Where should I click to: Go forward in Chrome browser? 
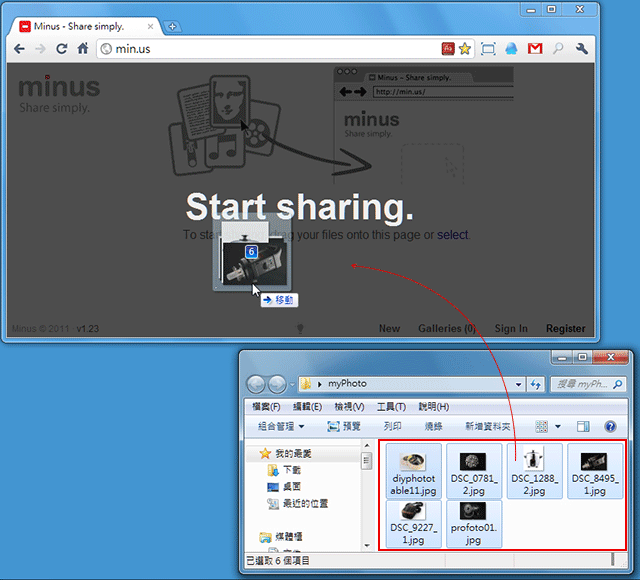[x=40, y=49]
